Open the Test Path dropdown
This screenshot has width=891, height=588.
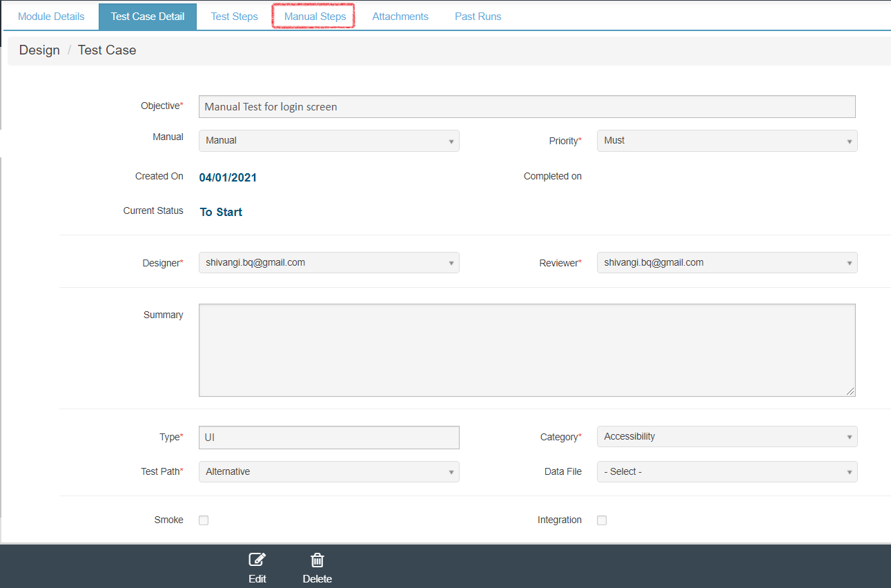click(329, 472)
